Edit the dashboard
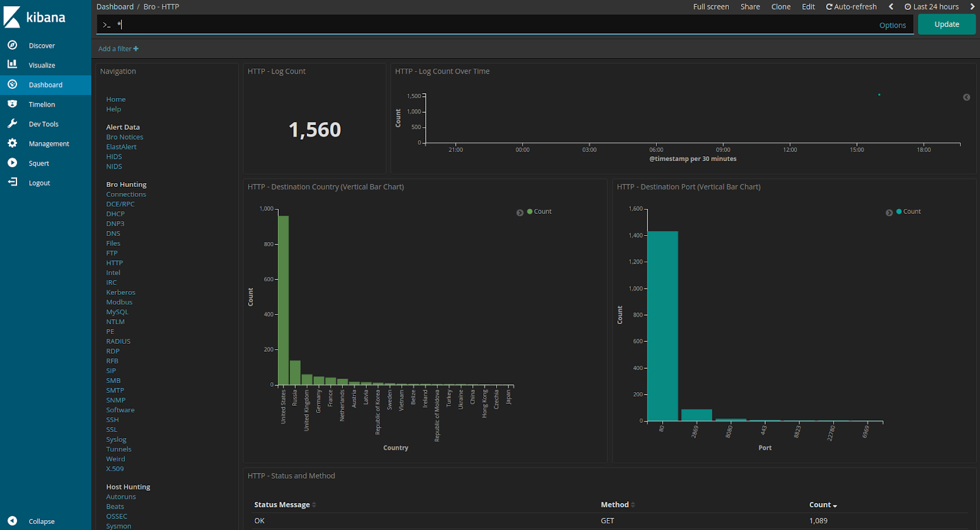980x530 pixels. point(809,7)
